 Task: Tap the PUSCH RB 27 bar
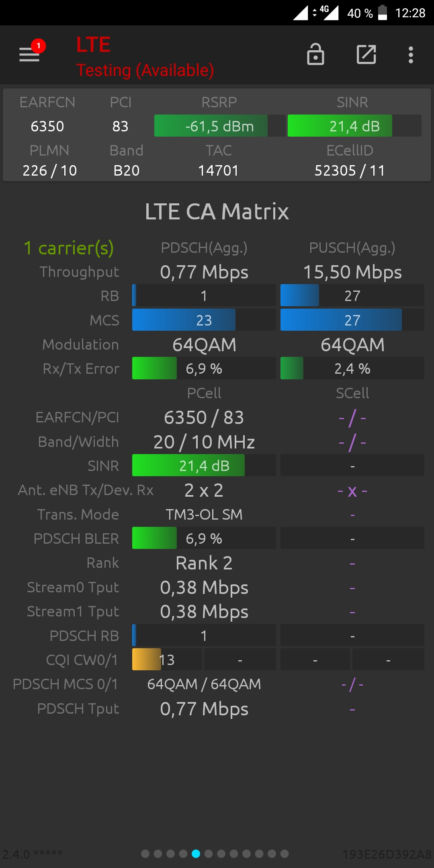coord(352,295)
